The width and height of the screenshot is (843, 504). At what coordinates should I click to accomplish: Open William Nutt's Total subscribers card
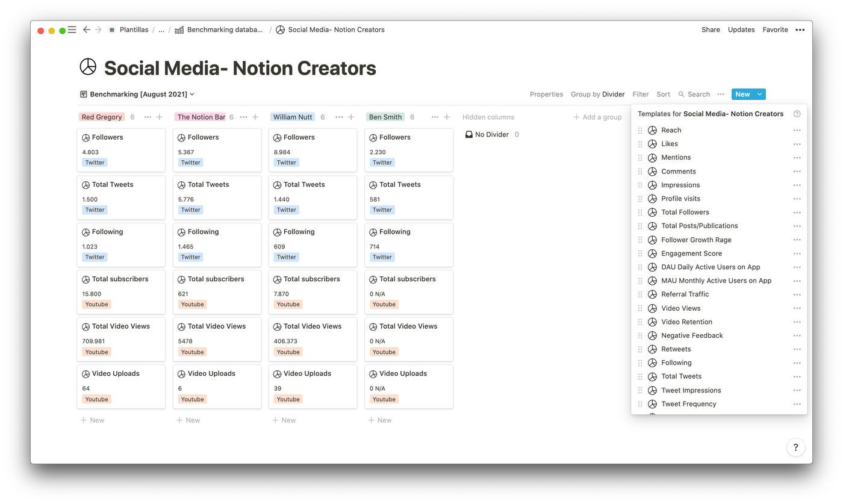[x=313, y=292]
